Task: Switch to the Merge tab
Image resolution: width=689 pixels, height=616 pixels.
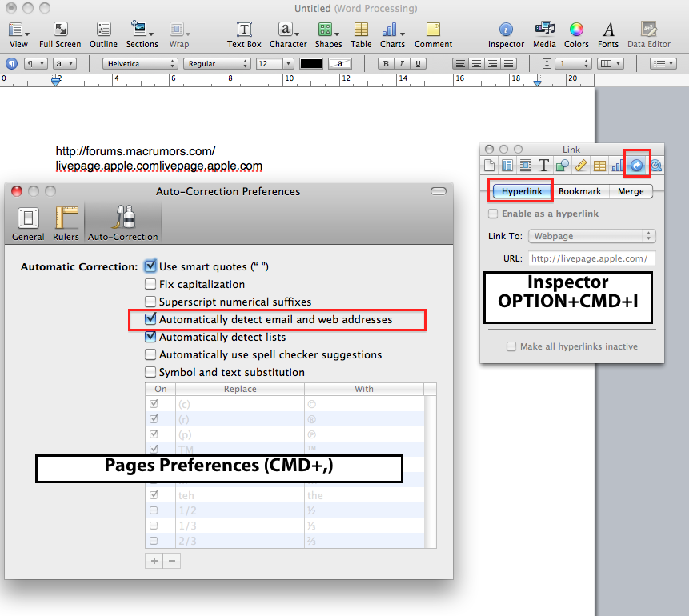Action: coord(631,191)
